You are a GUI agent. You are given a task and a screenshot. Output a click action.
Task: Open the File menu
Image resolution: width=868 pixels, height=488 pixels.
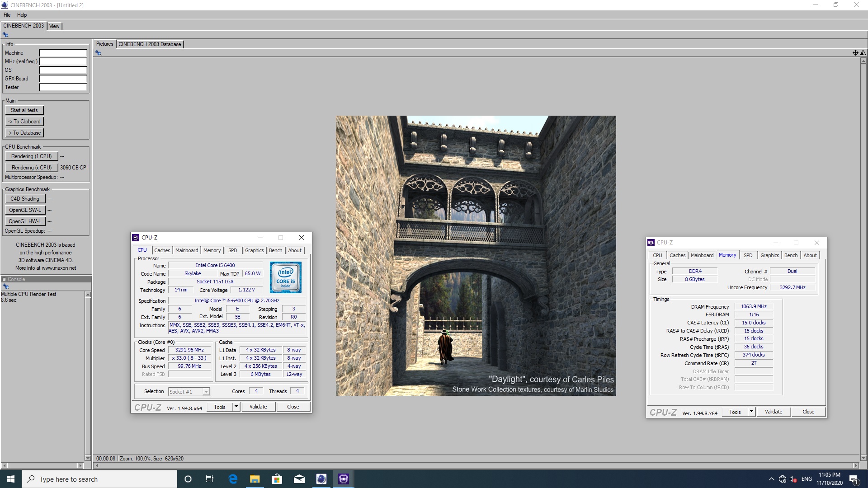coord(7,15)
